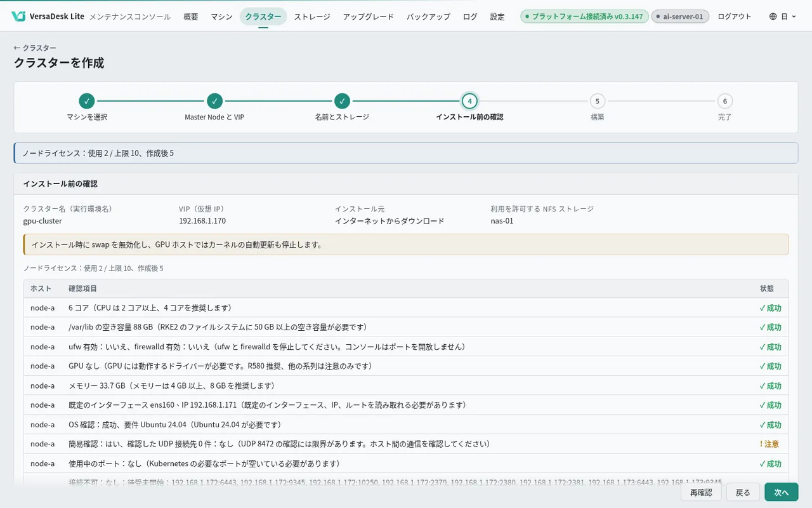Click step 1 checkmark マシンを選択
The height and width of the screenshot is (508, 812).
pos(87,101)
